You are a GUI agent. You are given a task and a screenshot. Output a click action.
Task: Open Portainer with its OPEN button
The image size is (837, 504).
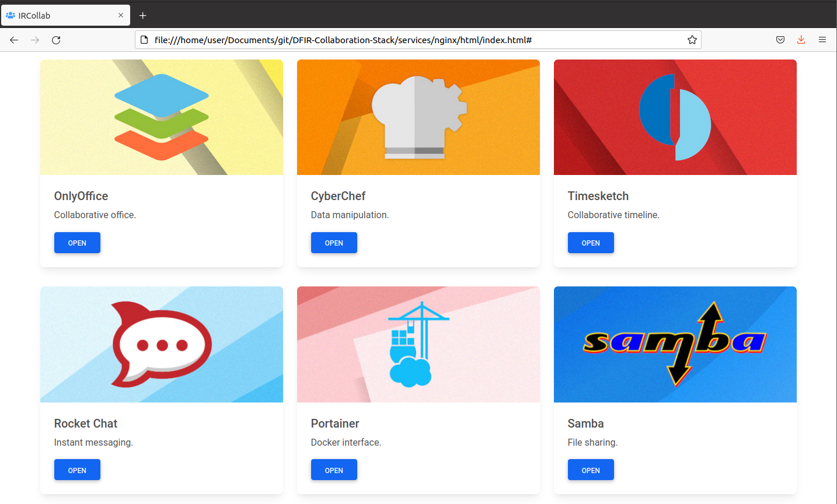click(334, 470)
